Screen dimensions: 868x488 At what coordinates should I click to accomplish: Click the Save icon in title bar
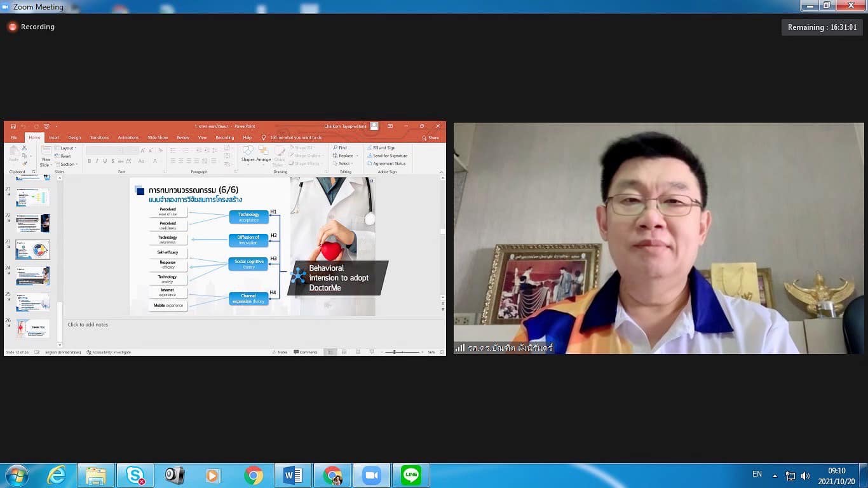[13, 126]
